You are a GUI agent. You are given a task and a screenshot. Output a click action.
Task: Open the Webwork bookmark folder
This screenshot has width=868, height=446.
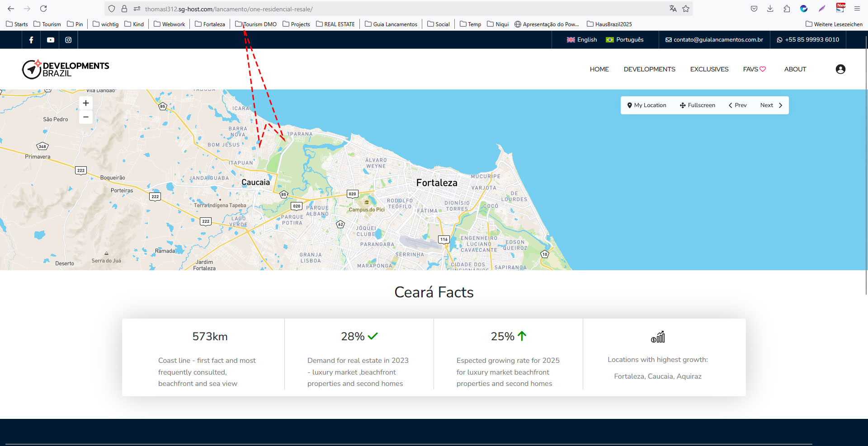click(x=169, y=24)
